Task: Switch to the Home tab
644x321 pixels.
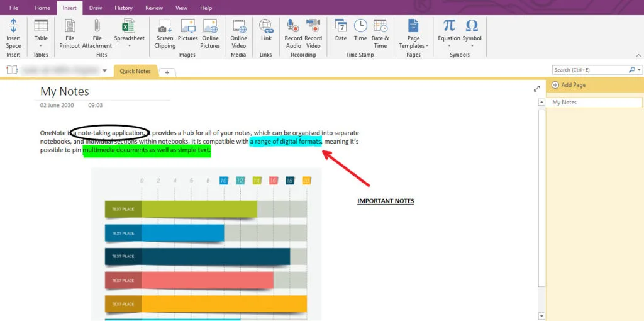Action: click(42, 8)
